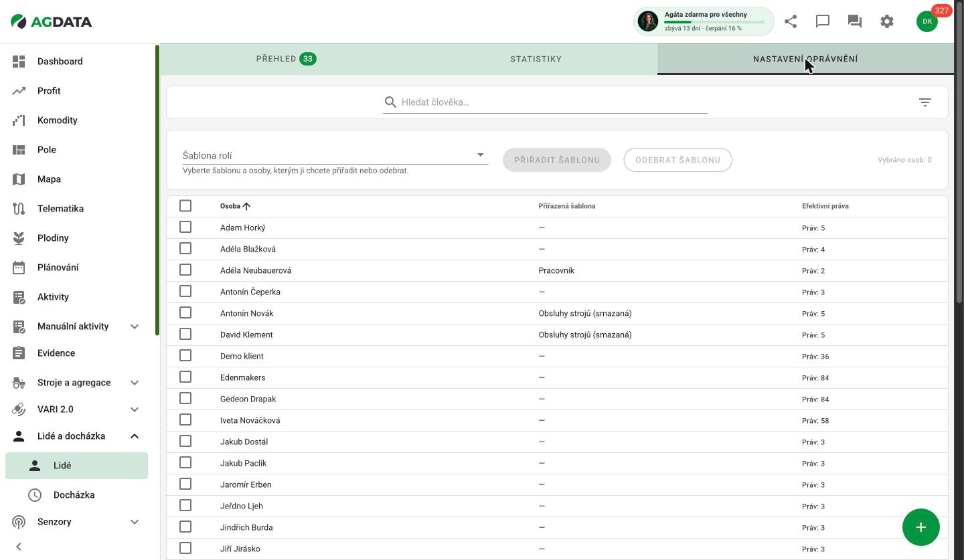
Task: Click the Dashboard grid icon
Action: coord(19,62)
